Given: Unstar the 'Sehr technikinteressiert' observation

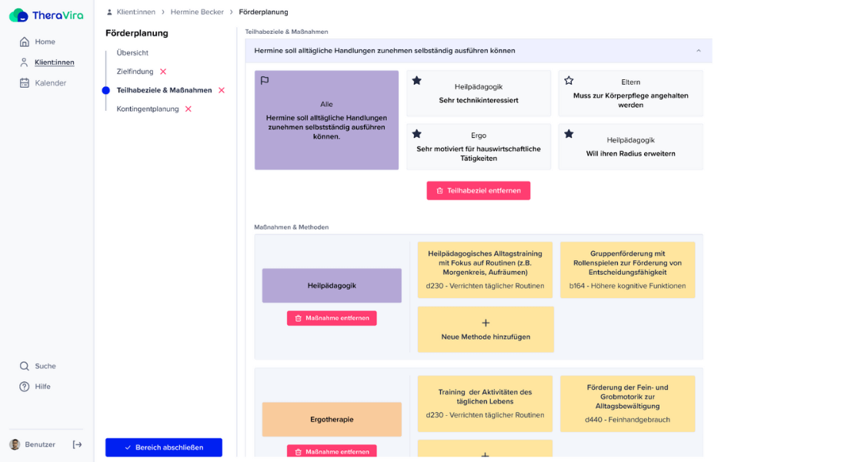Looking at the screenshot, I should point(417,79).
